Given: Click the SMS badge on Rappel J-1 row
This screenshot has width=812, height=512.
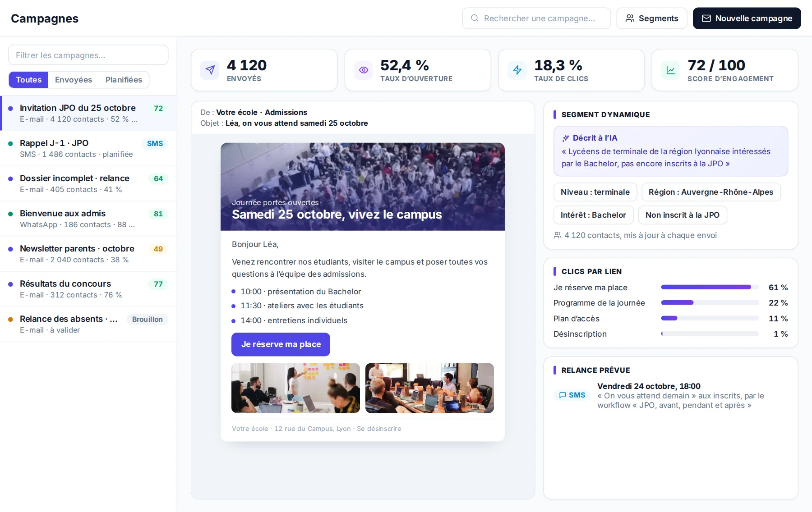Looking at the screenshot, I should (x=155, y=143).
